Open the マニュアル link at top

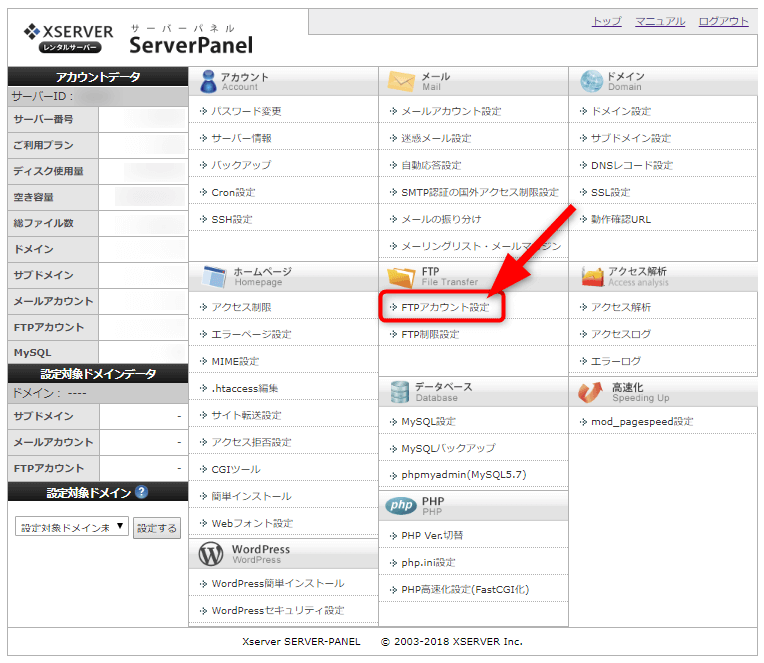[x=660, y=21]
